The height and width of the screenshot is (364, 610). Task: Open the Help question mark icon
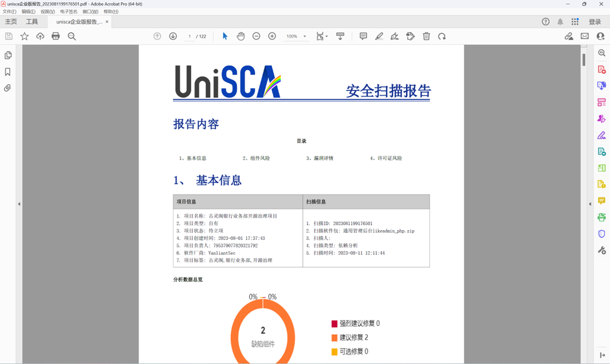[x=545, y=22]
